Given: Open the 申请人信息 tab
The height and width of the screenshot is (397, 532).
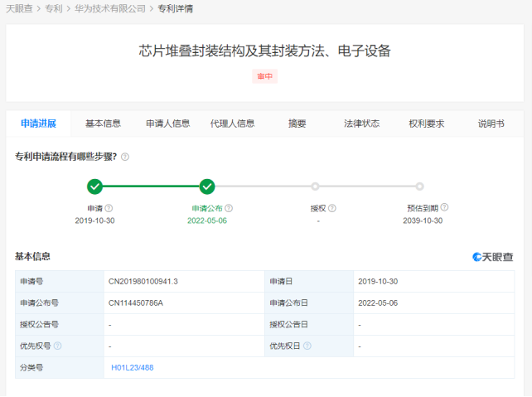Looking at the screenshot, I should [167, 123].
